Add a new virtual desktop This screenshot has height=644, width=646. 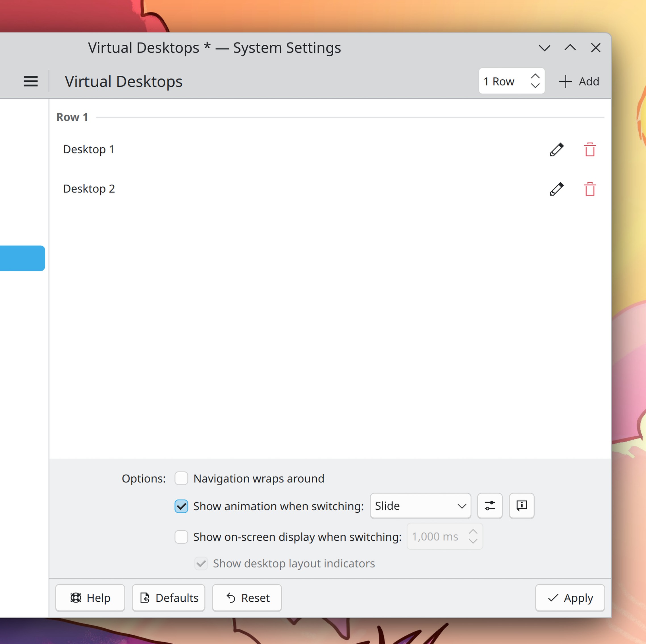pyautogui.click(x=579, y=81)
